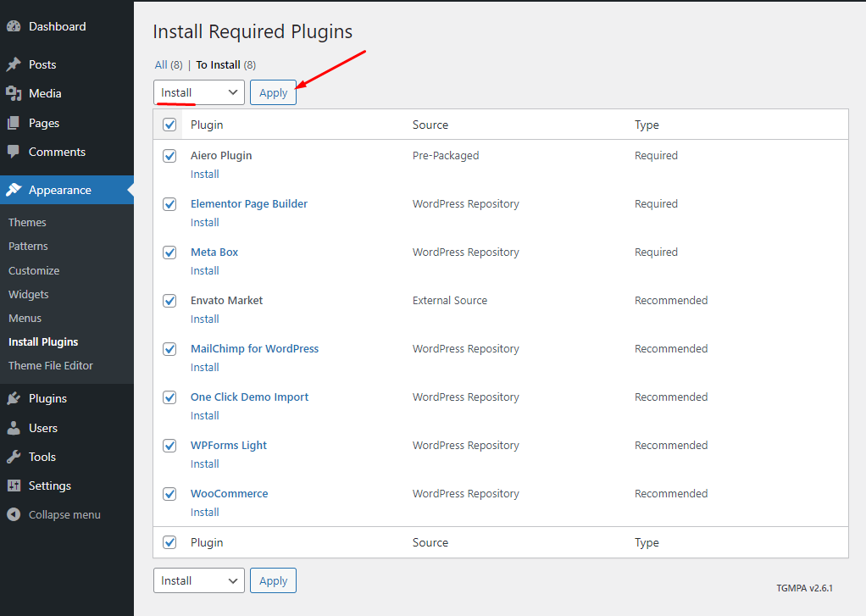
Task: Click the Settings sliders icon
Action: (x=14, y=486)
